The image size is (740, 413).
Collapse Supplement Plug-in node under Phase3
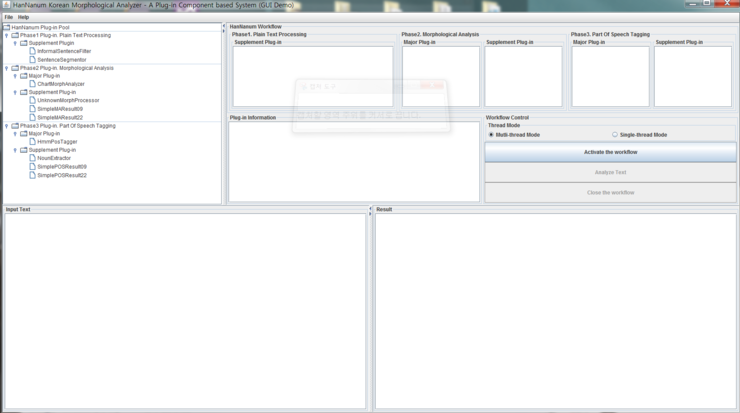[x=15, y=150]
